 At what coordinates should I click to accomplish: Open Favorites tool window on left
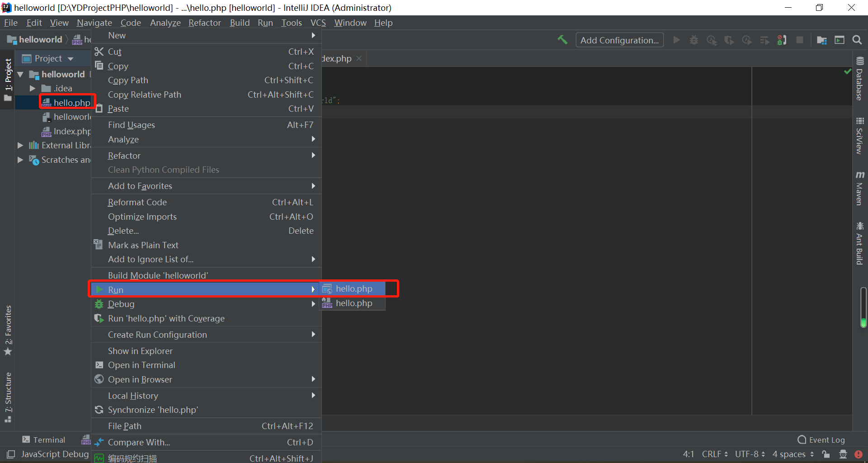coord(8,330)
